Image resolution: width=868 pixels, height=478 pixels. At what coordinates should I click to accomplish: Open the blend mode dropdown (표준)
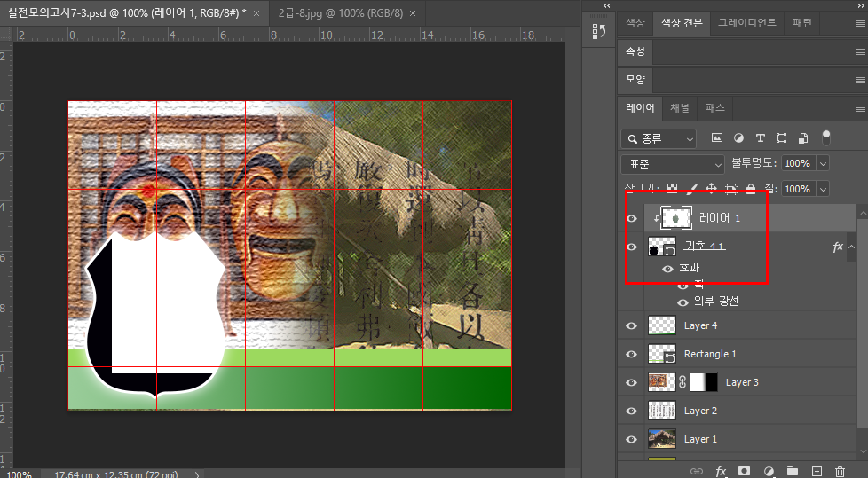click(674, 163)
